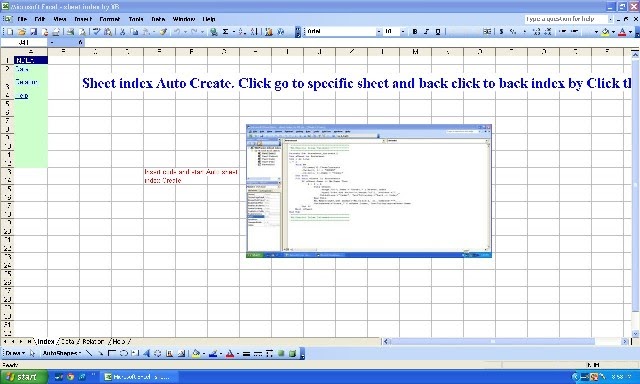
Task: Switch to the Data sheet tab
Action: click(68, 342)
